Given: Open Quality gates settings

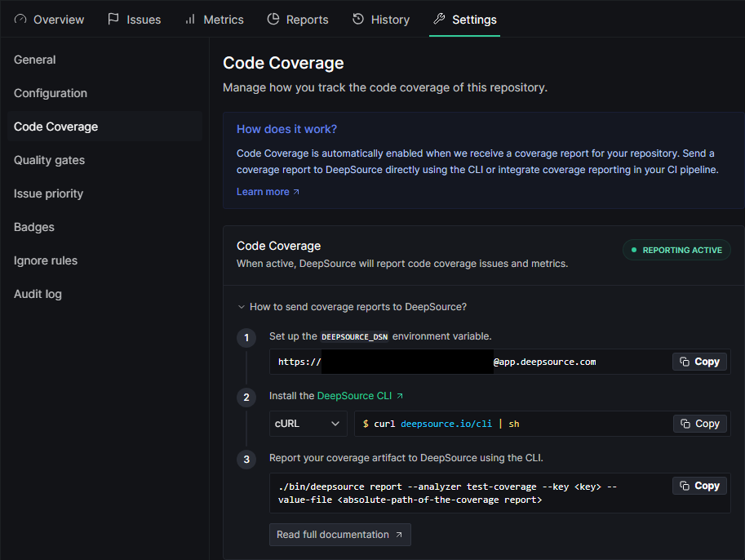Looking at the screenshot, I should 49,160.
